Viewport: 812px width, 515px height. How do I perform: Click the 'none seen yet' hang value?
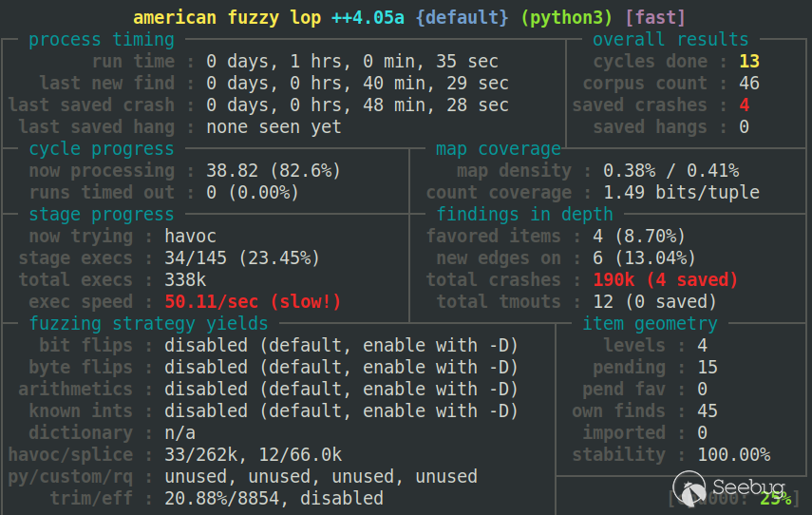(x=274, y=126)
